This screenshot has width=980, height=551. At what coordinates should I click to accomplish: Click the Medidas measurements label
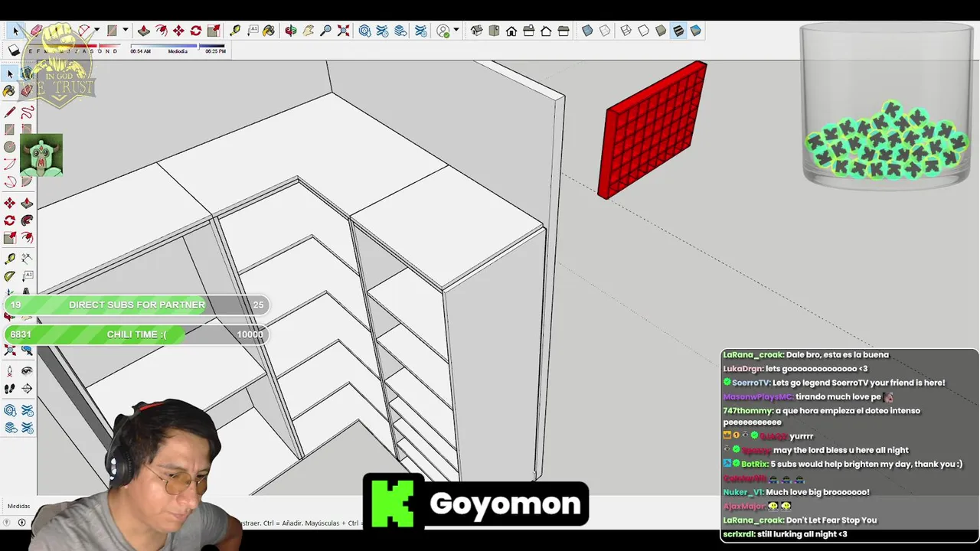coord(19,507)
